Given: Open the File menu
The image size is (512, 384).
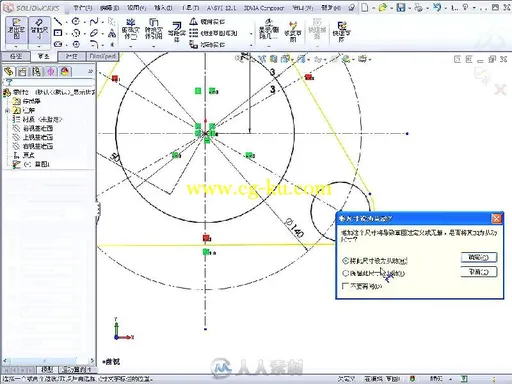Looking at the screenshot, I should [x=82, y=7].
